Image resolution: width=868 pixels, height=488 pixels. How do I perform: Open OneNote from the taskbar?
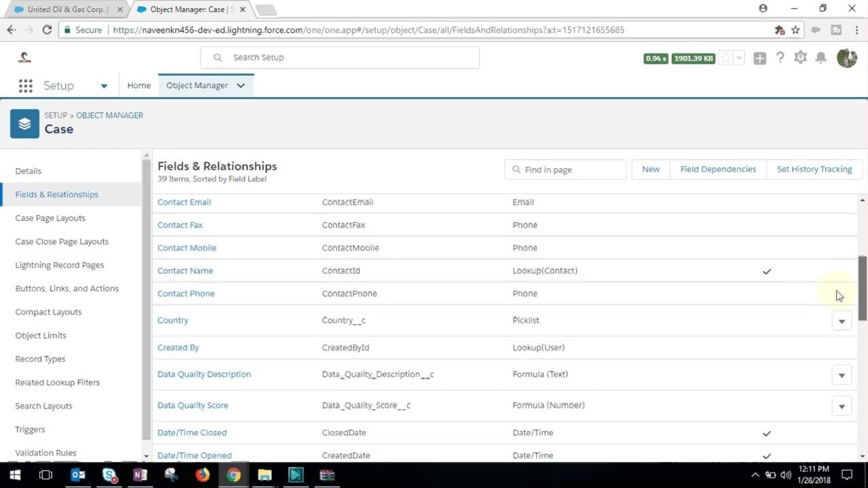pyautogui.click(x=140, y=475)
